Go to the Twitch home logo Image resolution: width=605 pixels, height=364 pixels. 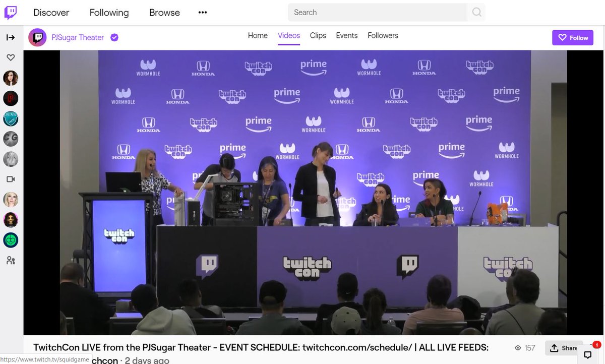pos(11,13)
